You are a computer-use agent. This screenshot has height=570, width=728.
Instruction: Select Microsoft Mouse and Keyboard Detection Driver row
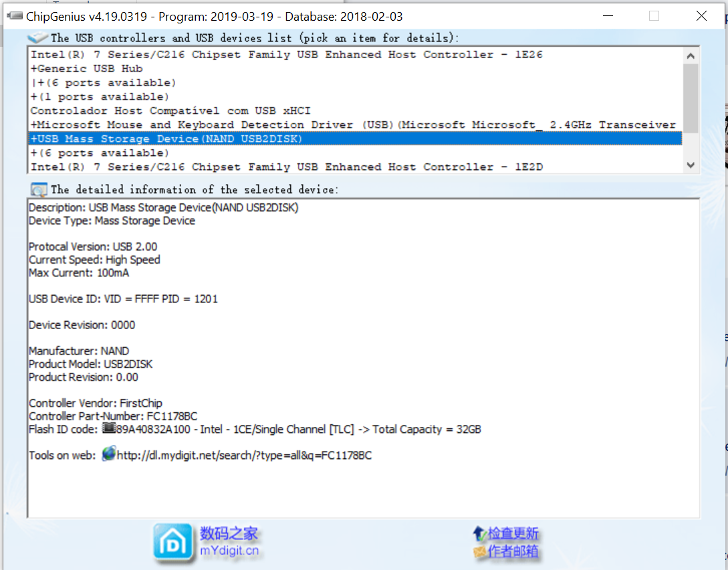tap(355, 125)
